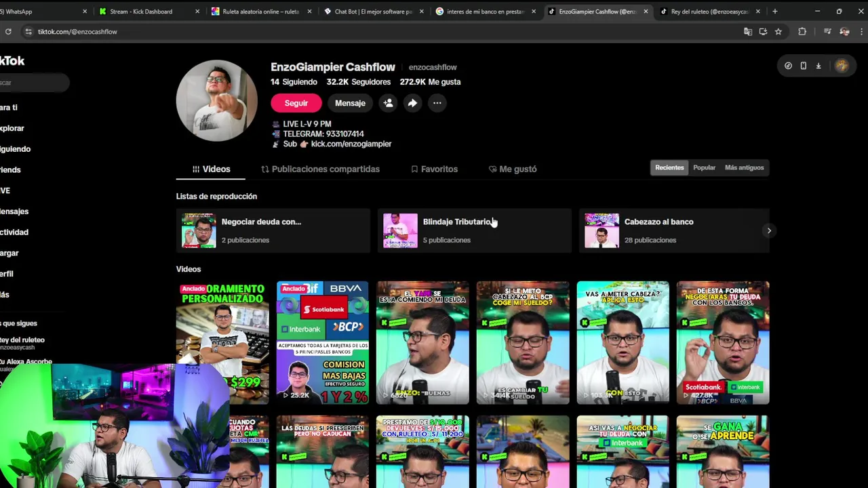Open Rey del ruleteo in followed accounts
The image size is (868, 488).
22,343
